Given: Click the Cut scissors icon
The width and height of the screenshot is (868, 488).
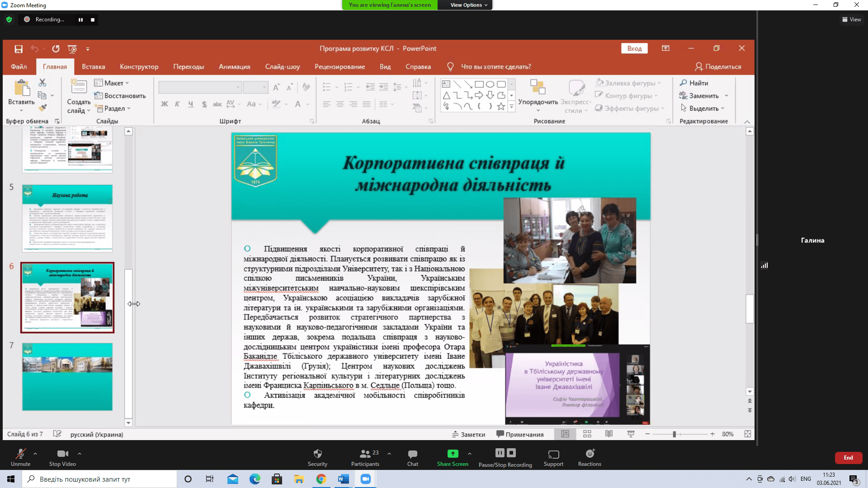Looking at the screenshot, I should click(42, 83).
